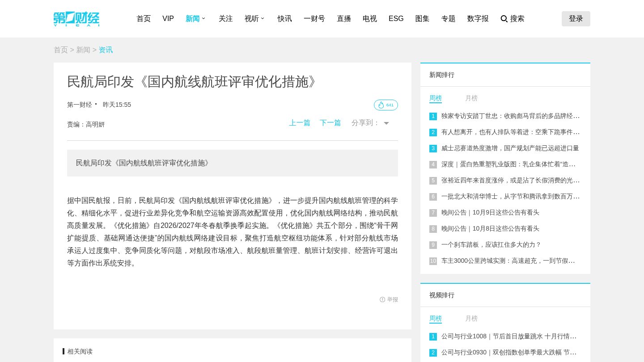Open 晚间公告｜10月9日这些公告有看头
The height and width of the screenshot is (362, 644).
point(490,213)
